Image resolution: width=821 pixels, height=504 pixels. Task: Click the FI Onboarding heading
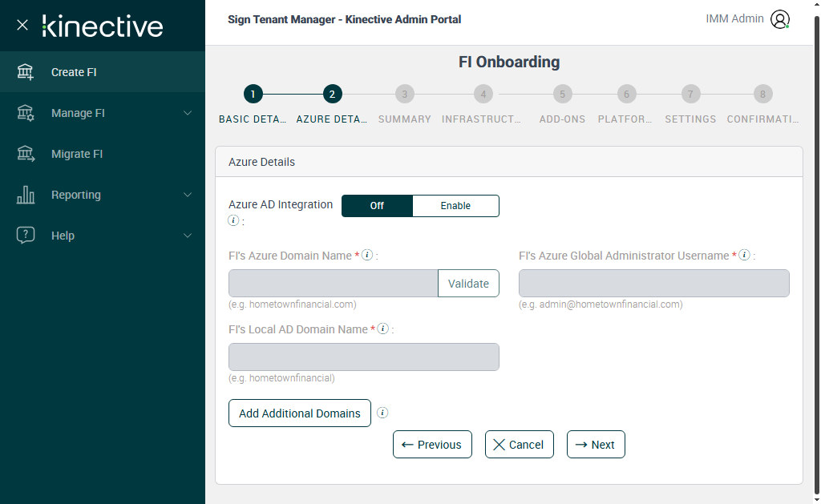(x=509, y=62)
